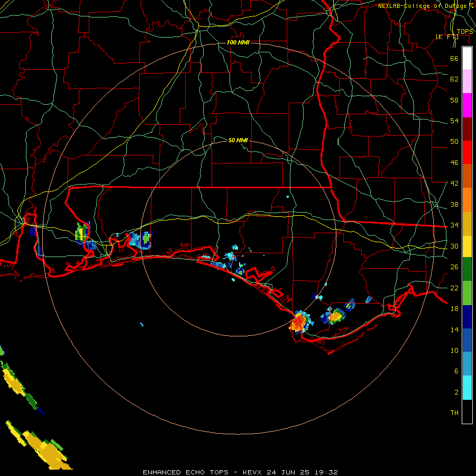Image resolution: width=476 pixels, height=476 pixels.
Task: Click the cyan legend swatch
Action: pyautogui.click(x=467, y=388)
